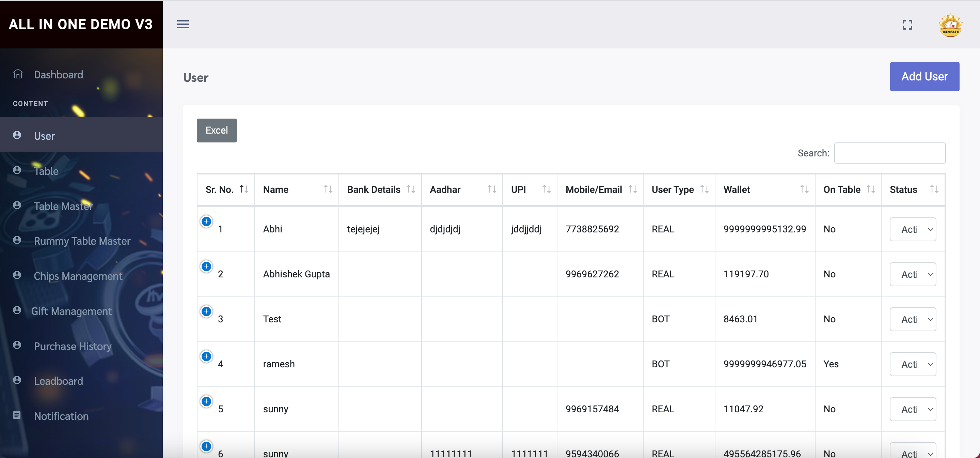Expand row details for ramesh

206,356
